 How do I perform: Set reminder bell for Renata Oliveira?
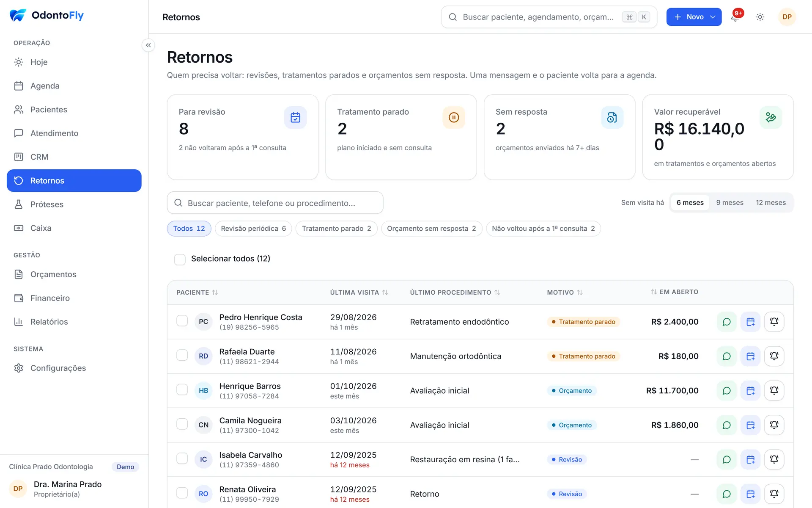click(774, 494)
